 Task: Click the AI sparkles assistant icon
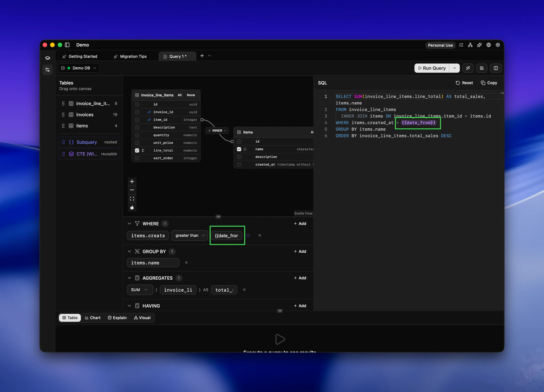pyautogui.click(x=479, y=45)
